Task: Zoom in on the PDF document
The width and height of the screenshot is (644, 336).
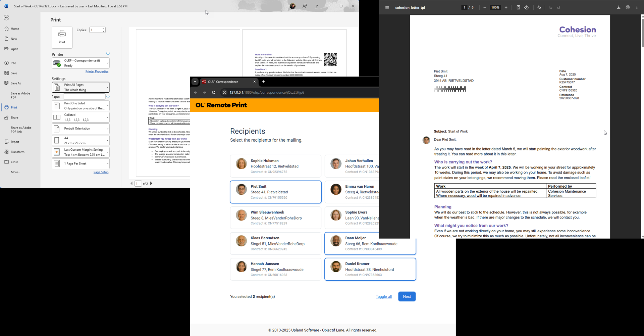Action: coord(506,7)
